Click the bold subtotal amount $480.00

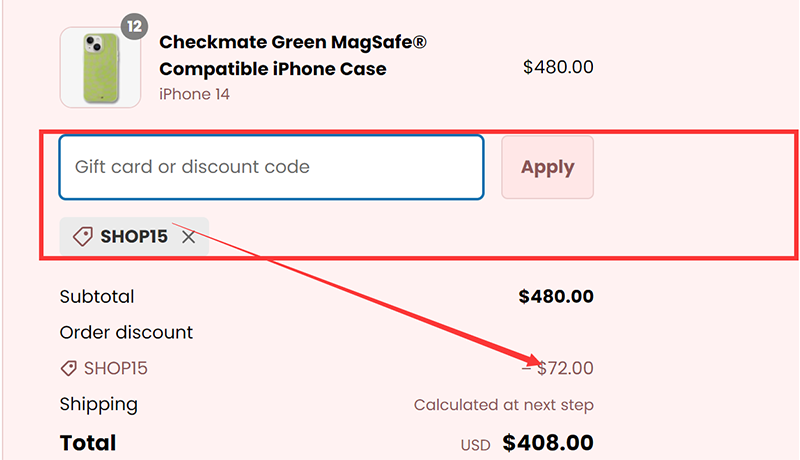pos(556,296)
